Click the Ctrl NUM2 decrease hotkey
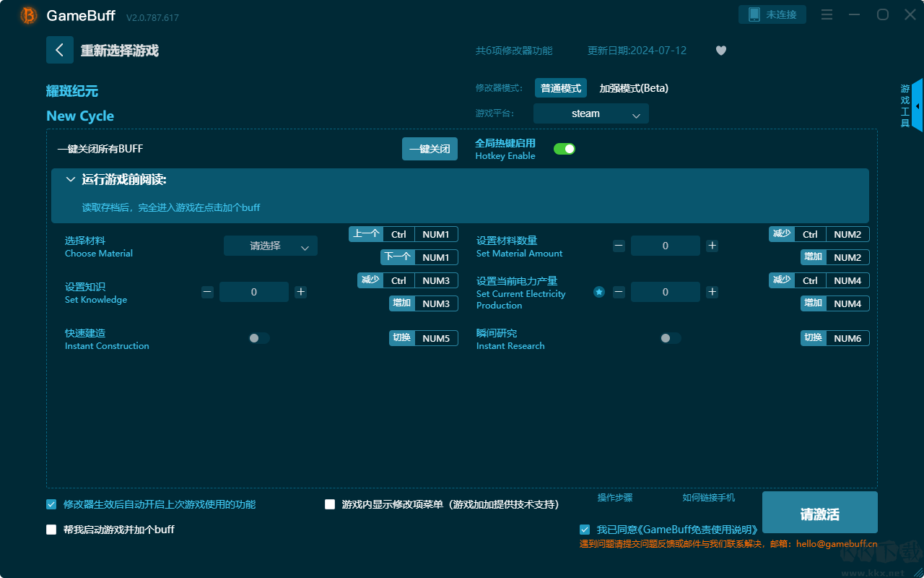Viewport: 924px width, 578px height. pyautogui.click(x=819, y=234)
